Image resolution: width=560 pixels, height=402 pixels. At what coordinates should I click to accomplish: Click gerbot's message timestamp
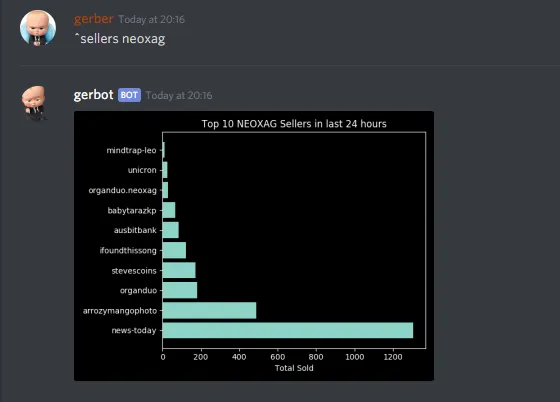click(179, 95)
